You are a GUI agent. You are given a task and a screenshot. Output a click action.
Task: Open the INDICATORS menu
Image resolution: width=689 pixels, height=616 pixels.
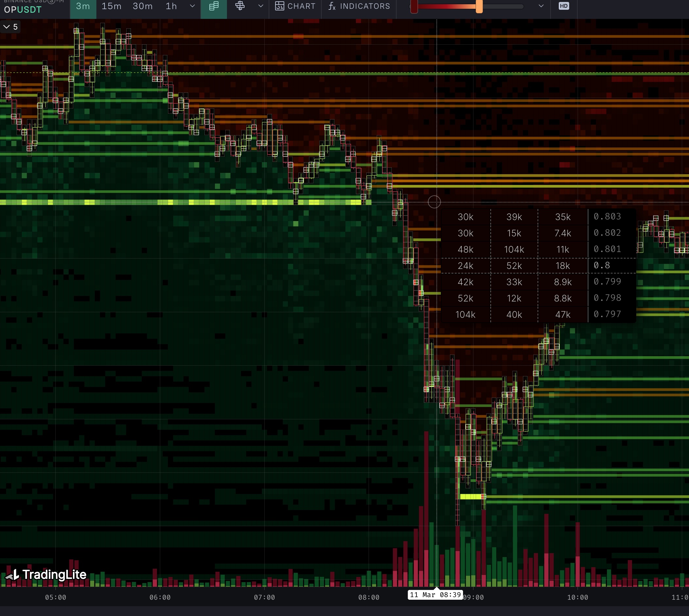pos(365,6)
